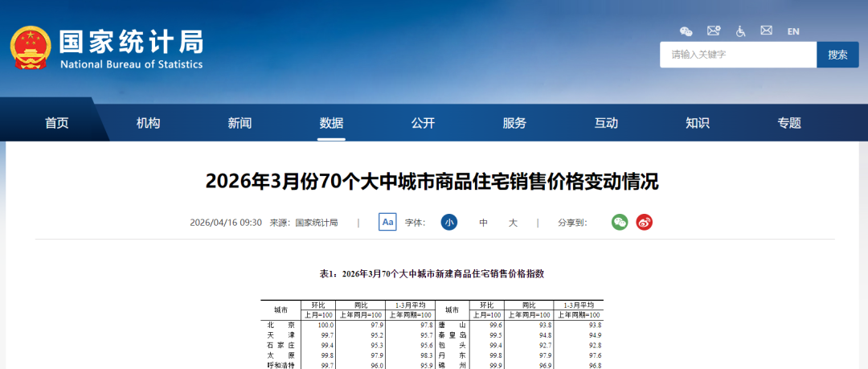Share the article via red Weibo icon
The width and height of the screenshot is (868, 369).
pos(644,223)
